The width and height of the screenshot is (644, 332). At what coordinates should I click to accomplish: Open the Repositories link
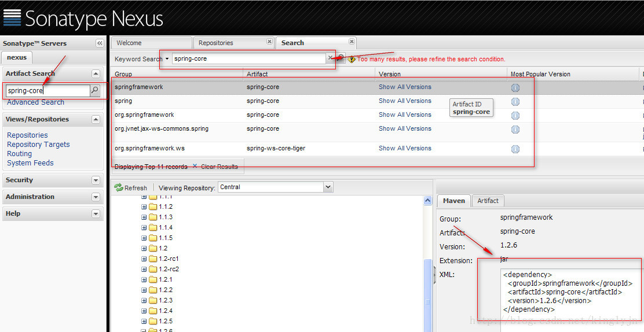[27, 135]
